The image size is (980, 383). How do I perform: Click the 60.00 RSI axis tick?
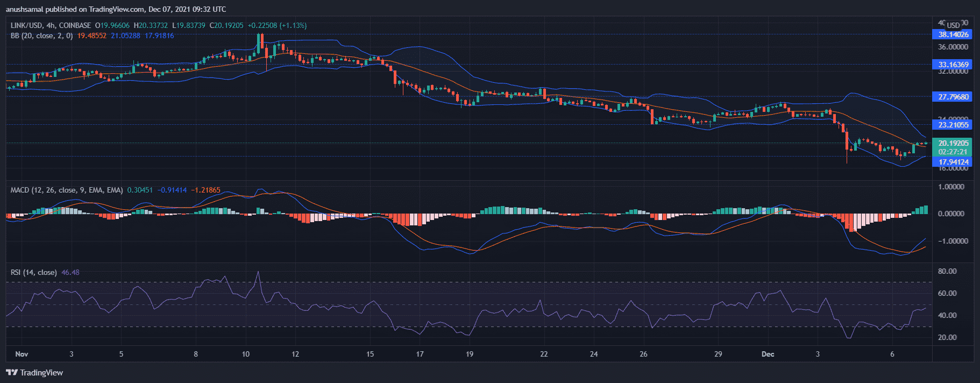(x=947, y=293)
